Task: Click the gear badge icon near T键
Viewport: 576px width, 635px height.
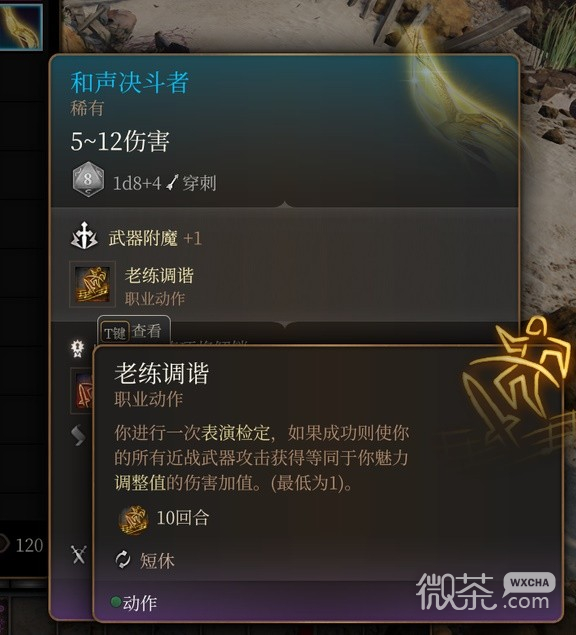Action: point(77,348)
